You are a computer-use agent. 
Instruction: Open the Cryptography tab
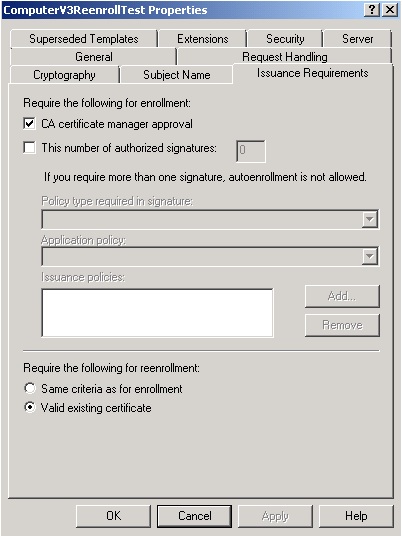pyautogui.click(x=64, y=75)
